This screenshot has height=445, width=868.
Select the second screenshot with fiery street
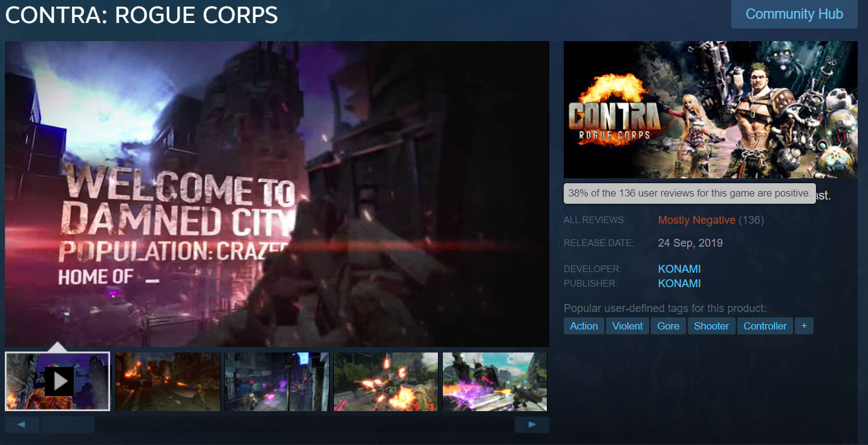pyautogui.click(x=168, y=382)
